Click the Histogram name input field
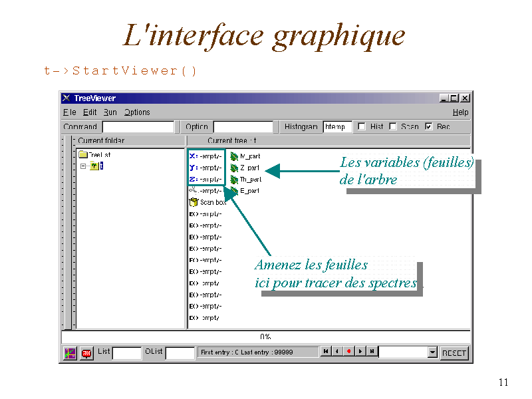This screenshot has width=532, height=399. click(337, 126)
